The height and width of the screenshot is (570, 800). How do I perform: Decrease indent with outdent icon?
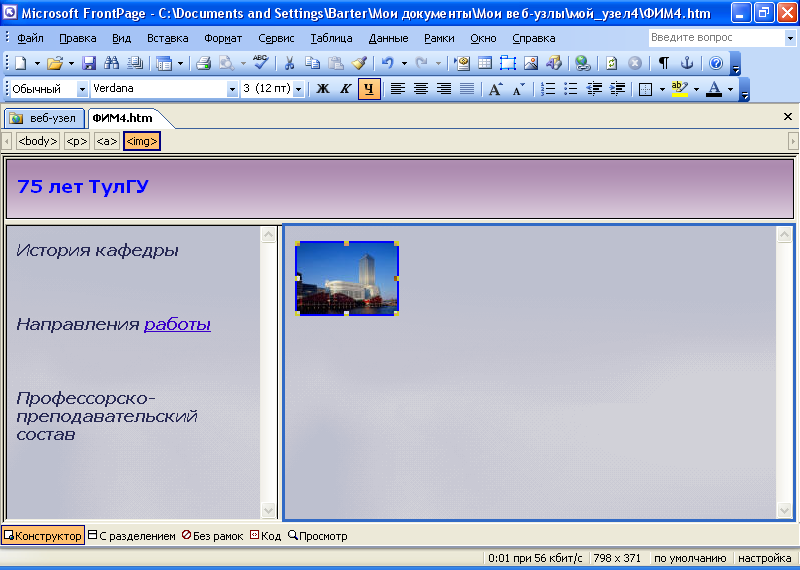click(594, 89)
